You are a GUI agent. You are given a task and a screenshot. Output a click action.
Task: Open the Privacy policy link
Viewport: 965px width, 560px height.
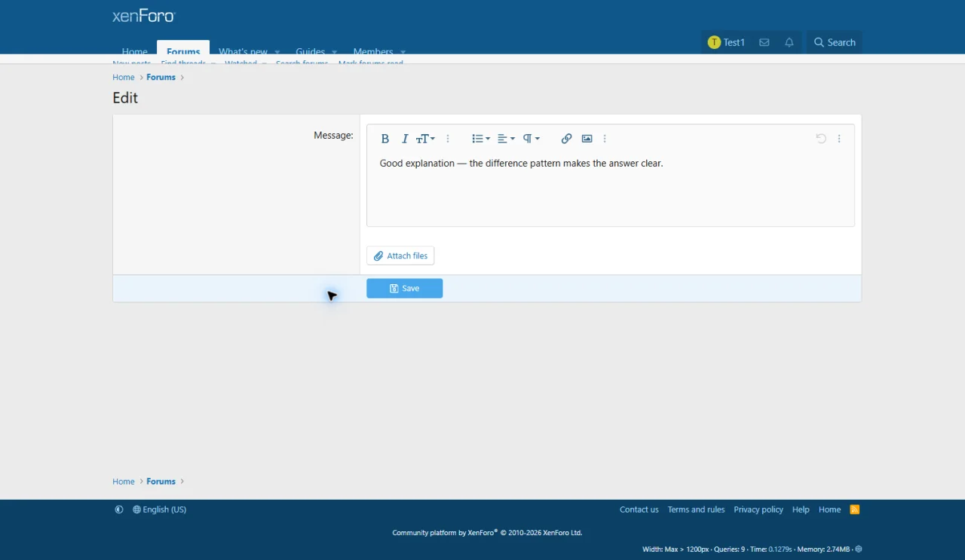[x=758, y=510]
